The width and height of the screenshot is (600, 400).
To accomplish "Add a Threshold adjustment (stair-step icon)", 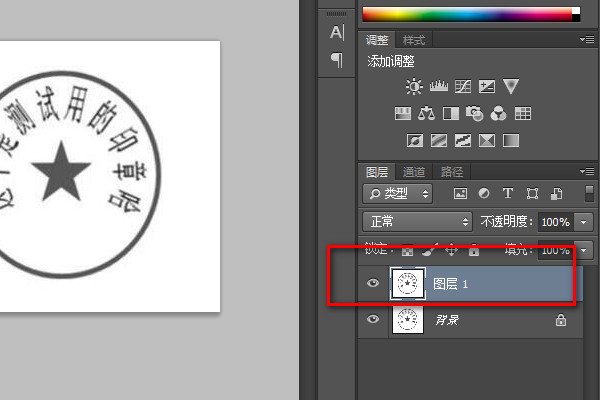I will pos(463,140).
